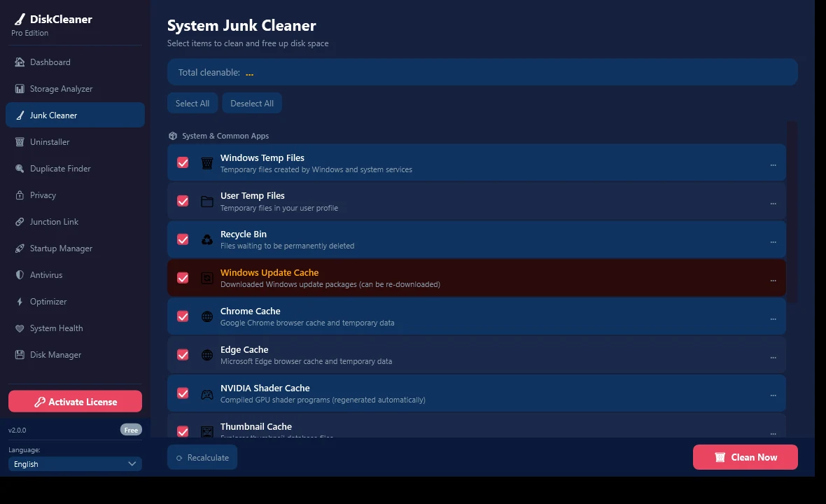Click the System Health heart icon
Image resolution: width=826 pixels, height=504 pixels.
pos(20,328)
